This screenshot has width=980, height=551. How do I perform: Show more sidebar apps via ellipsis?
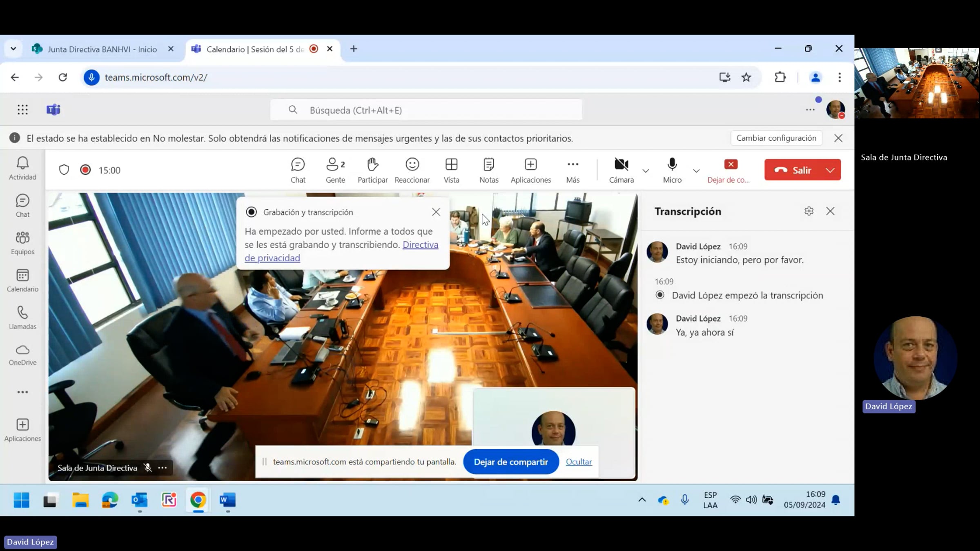pyautogui.click(x=22, y=392)
